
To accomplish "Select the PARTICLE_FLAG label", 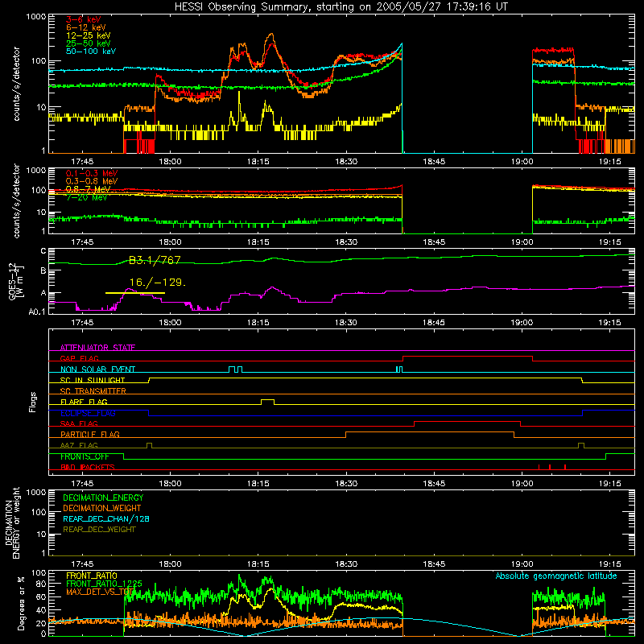I will (90, 434).
